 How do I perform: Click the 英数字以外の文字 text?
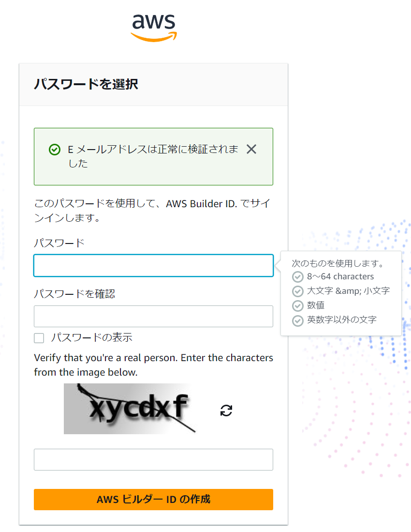point(342,319)
